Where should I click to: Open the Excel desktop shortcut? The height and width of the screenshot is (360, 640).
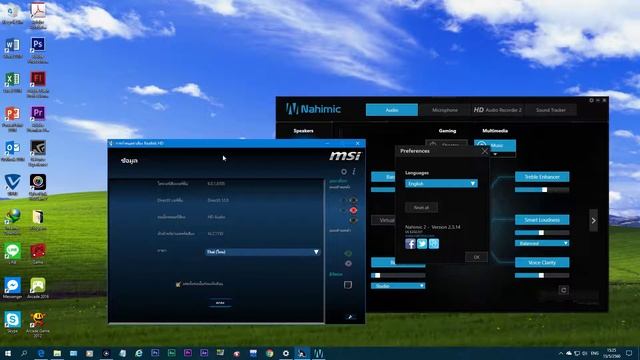13,82
